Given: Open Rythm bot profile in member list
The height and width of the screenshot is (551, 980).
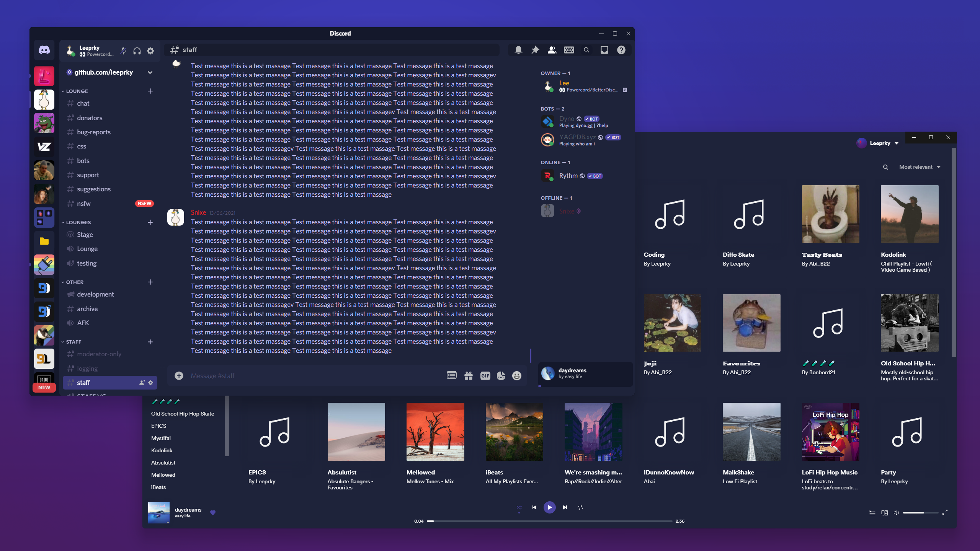Looking at the screenshot, I should (x=584, y=176).
